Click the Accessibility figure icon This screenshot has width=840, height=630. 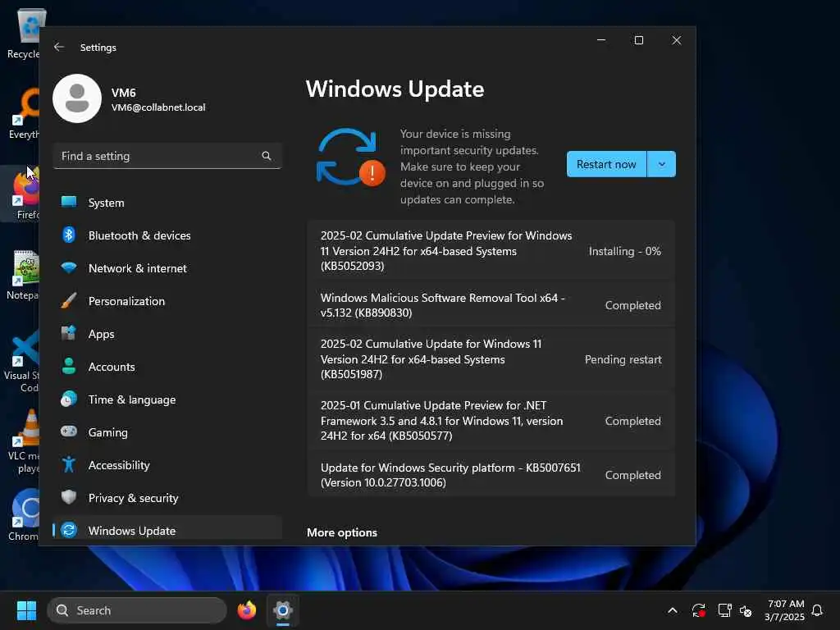point(69,464)
